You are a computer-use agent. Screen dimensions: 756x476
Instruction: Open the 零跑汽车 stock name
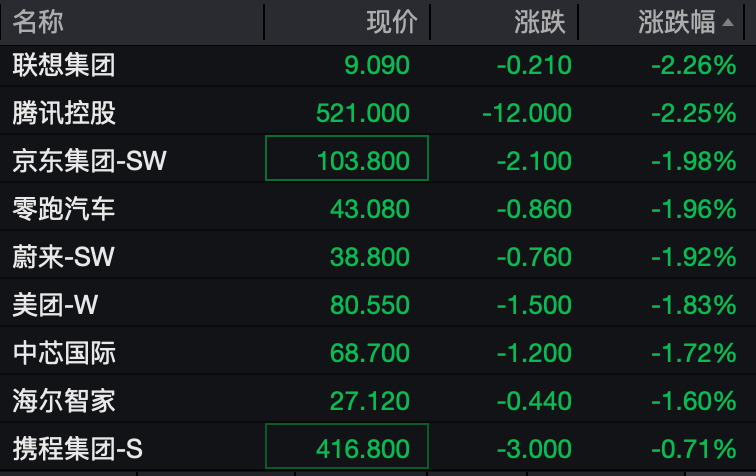[x=64, y=209]
